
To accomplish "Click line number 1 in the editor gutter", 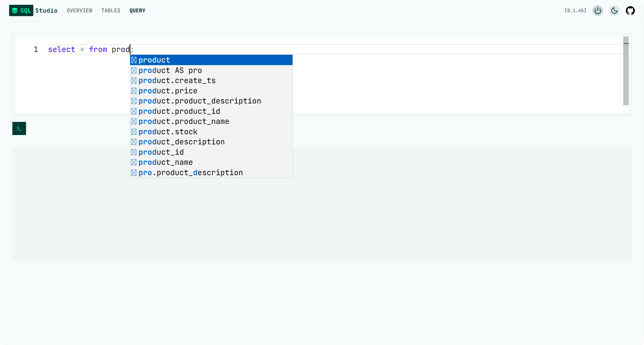I will coord(36,49).
